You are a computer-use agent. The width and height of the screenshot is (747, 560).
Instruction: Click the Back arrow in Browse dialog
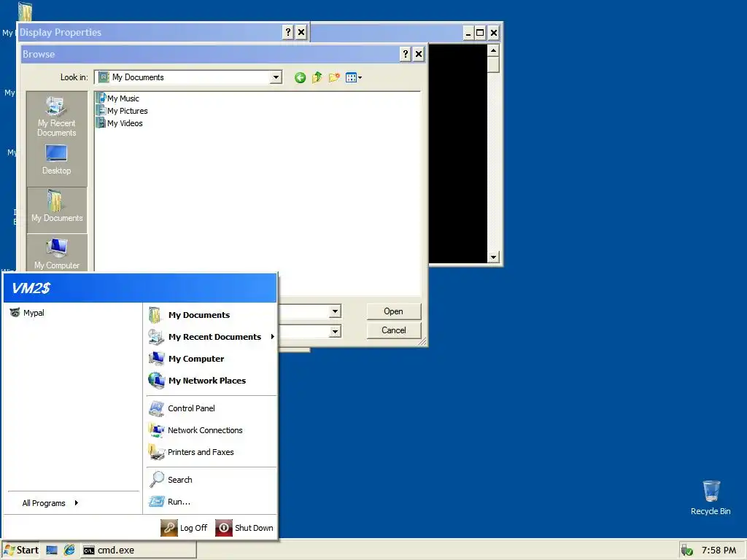click(x=300, y=77)
